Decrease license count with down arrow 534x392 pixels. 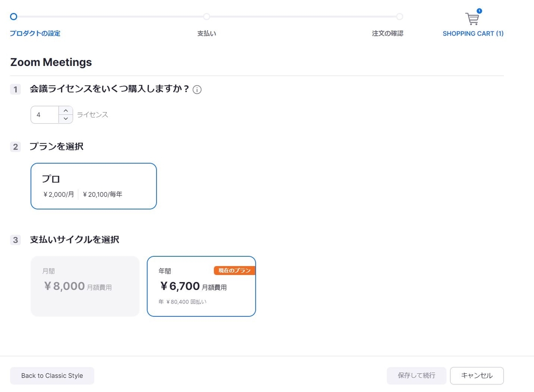pos(65,119)
